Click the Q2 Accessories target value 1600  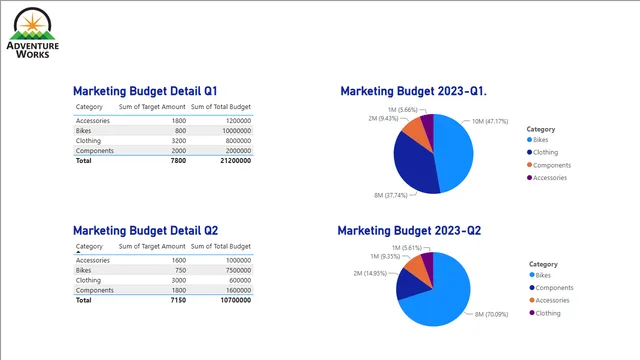point(179,260)
